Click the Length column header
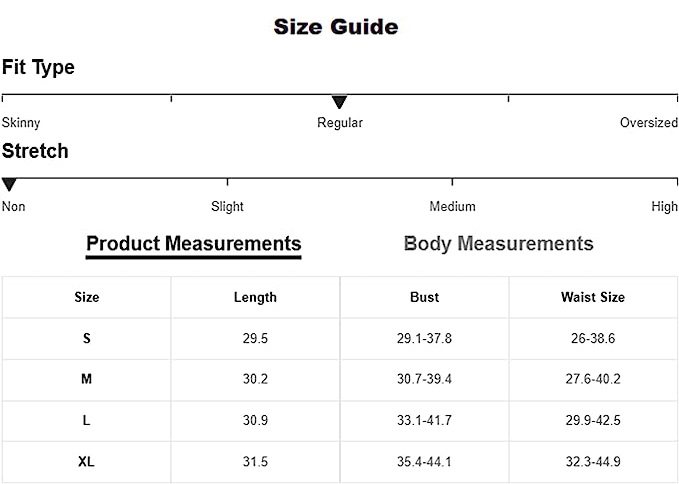This screenshot has width=679, height=484. coord(255,297)
